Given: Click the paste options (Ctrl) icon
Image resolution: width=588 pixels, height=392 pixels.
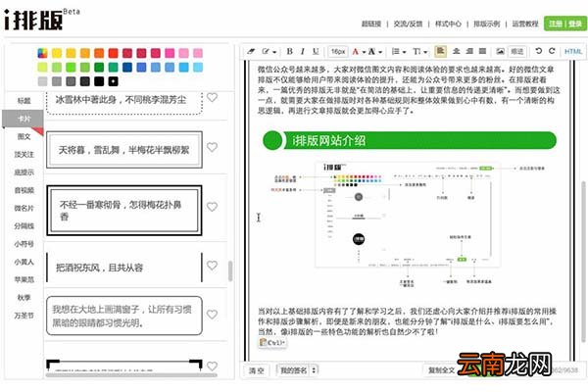Looking at the screenshot, I should 272,342.
